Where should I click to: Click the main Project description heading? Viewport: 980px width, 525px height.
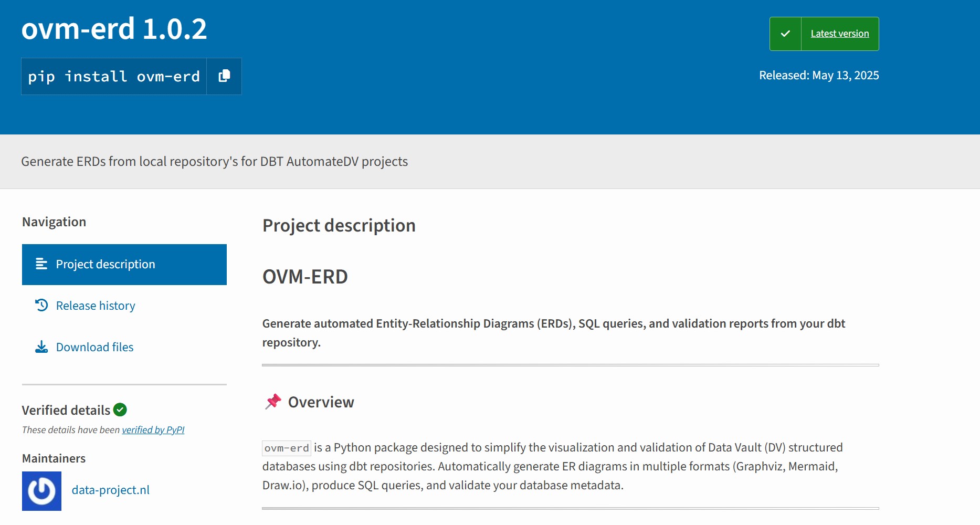tap(339, 226)
